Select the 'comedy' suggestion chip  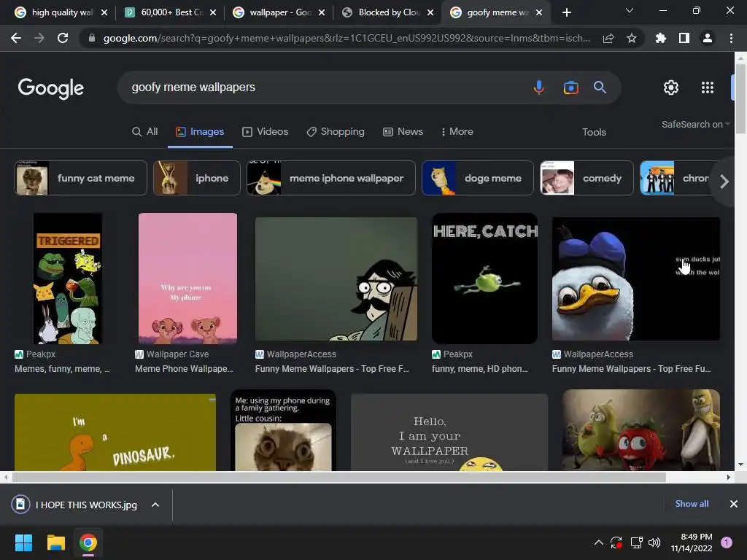(x=587, y=178)
